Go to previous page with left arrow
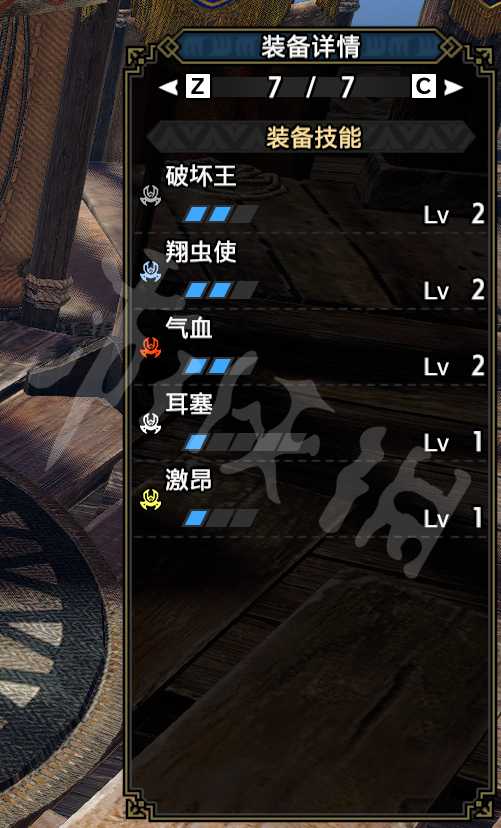 click(168, 87)
